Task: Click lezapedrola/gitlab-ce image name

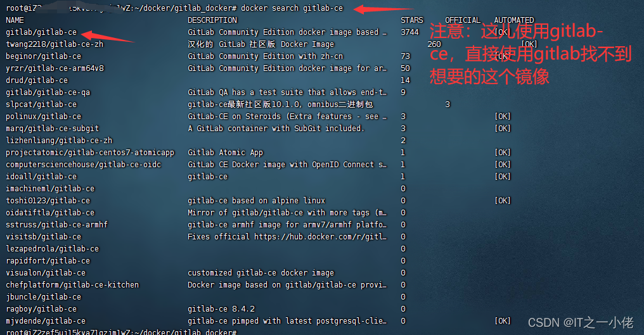Action: [52, 249]
